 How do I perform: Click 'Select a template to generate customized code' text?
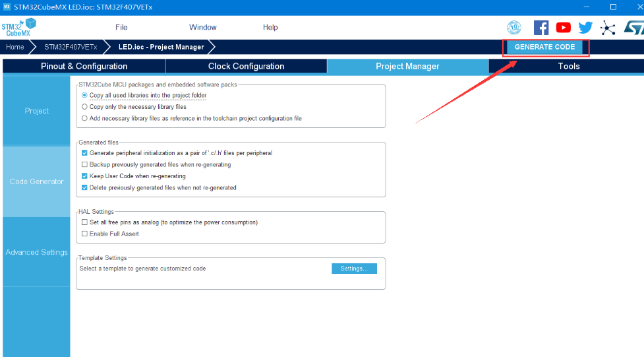tap(142, 269)
